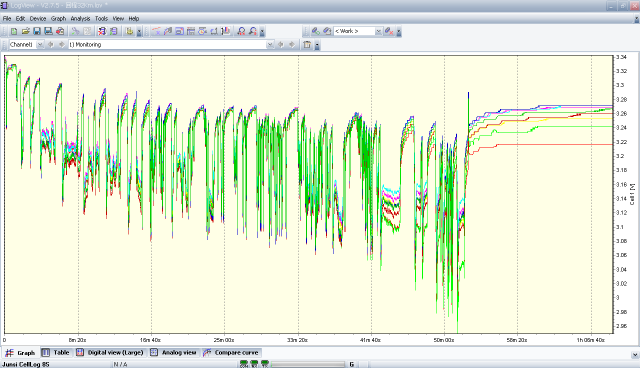Click the New file icon

(x=14, y=31)
